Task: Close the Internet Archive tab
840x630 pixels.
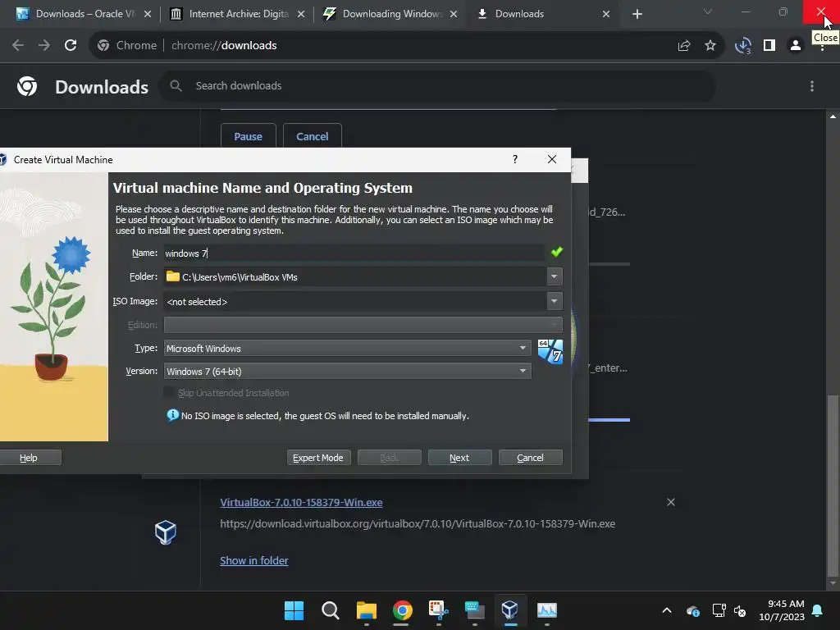Action: click(301, 14)
